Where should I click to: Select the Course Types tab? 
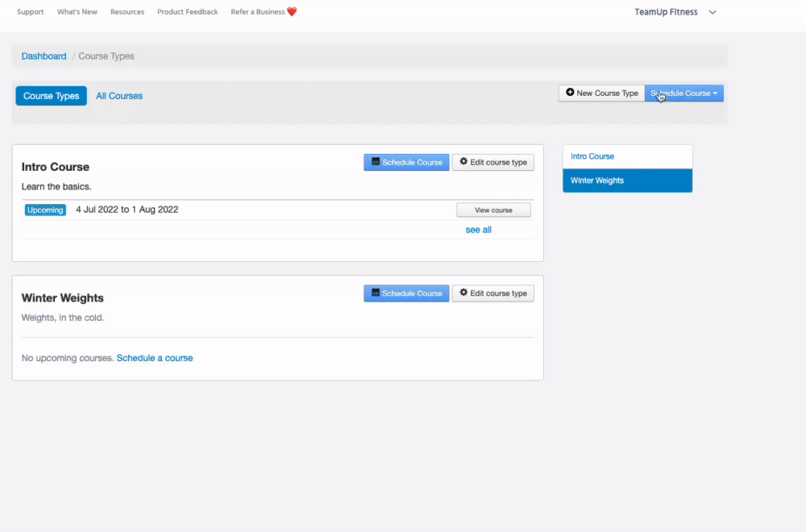coord(51,96)
